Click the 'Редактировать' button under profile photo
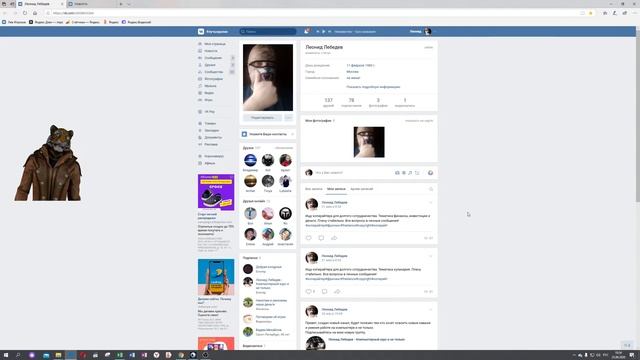The width and height of the screenshot is (640, 360). [x=262, y=118]
